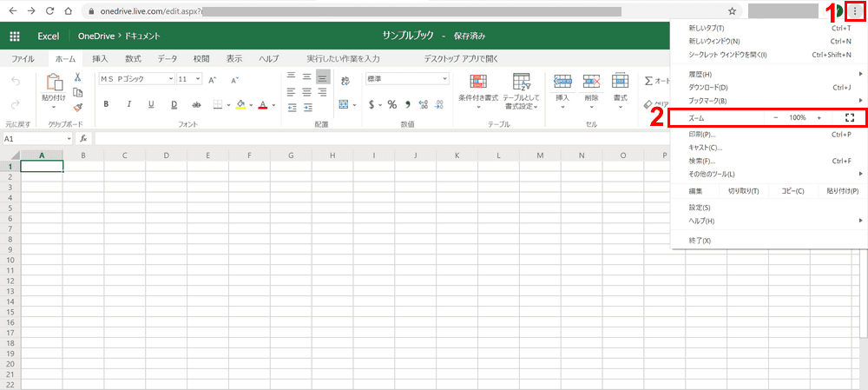The image size is (868, 390).
Task: Click the 実行したい作業を入力 search box
Action: (343, 58)
